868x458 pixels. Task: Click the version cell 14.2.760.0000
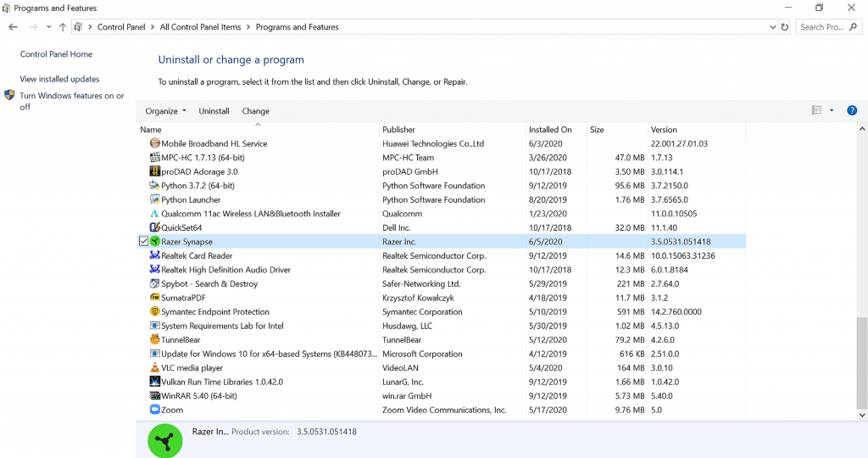[x=676, y=311]
